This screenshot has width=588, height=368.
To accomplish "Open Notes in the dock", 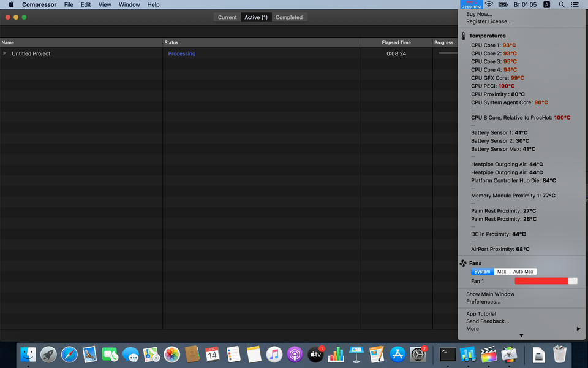I will tap(254, 354).
